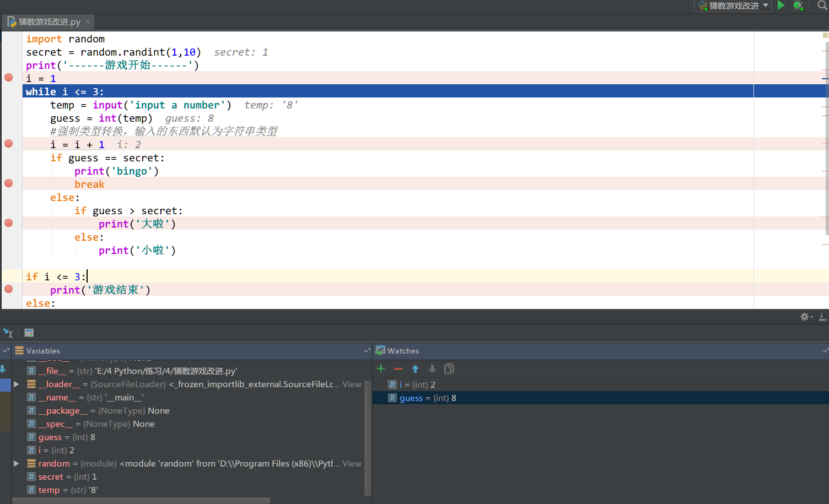Close the 猜数游戏改进.py tab
The width and height of the screenshot is (829, 504).
[x=88, y=21]
